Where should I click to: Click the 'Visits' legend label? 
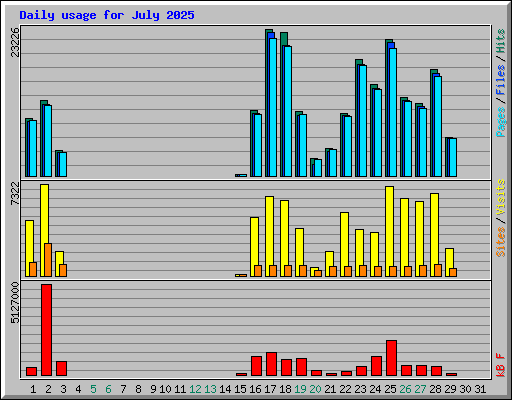[501, 197]
